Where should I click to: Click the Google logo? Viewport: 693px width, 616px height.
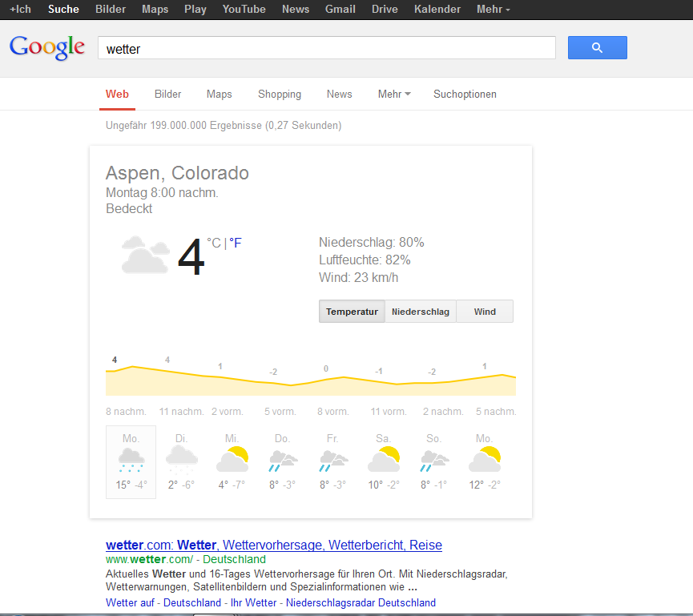tap(46, 47)
